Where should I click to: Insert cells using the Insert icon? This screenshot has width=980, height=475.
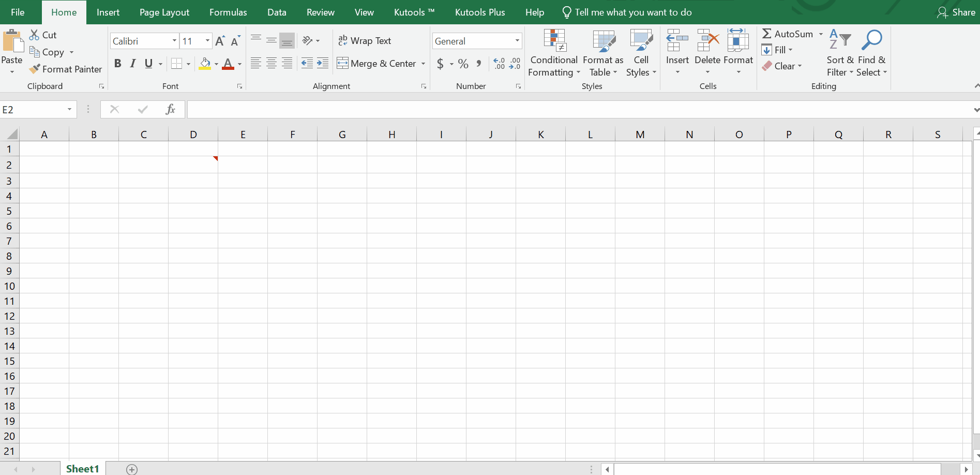point(677,40)
